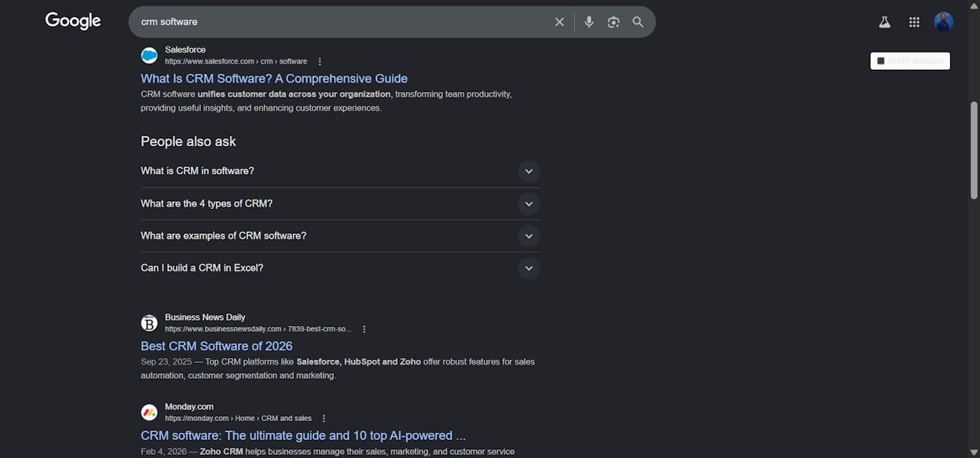Image resolution: width=980 pixels, height=458 pixels.
Task: Click the 'Monday.com' site name
Action: coord(189,407)
